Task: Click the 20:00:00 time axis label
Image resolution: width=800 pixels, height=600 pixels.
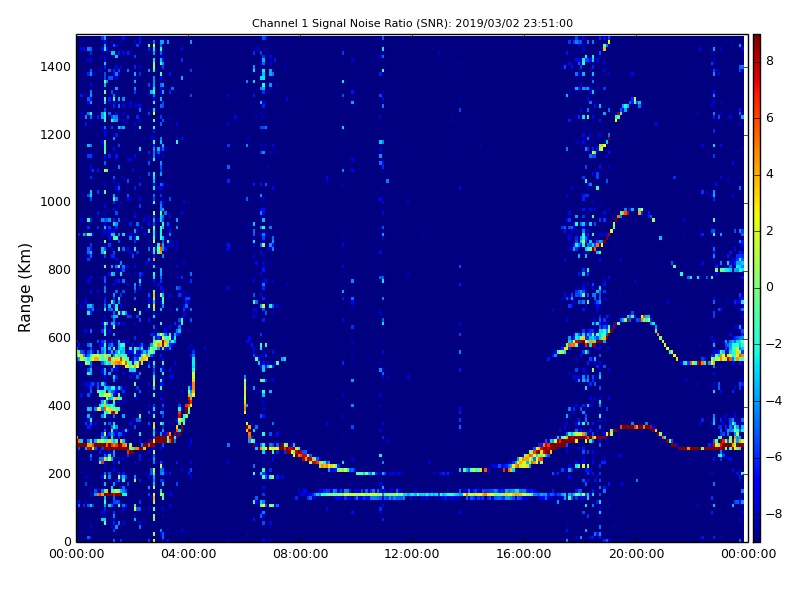Action: (636, 554)
